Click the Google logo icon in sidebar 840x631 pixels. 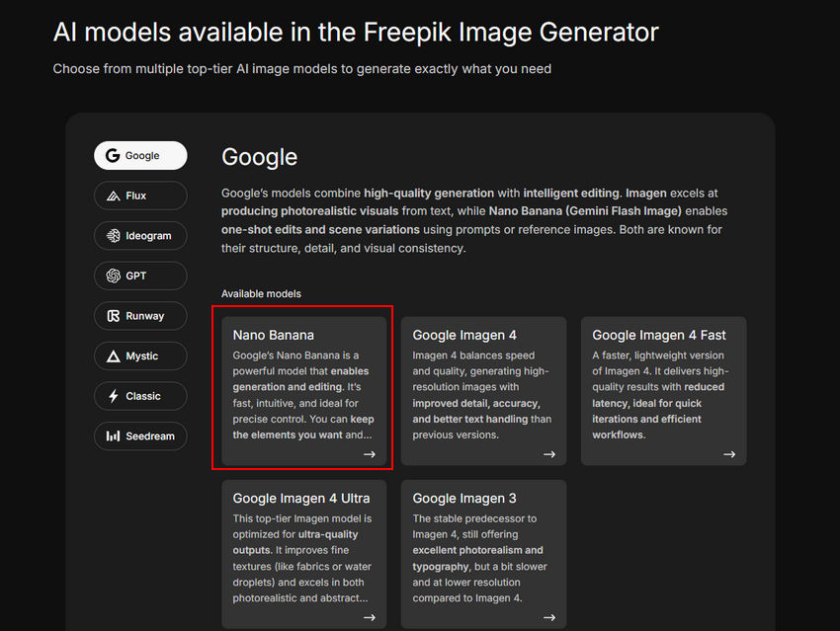click(x=113, y=156)
